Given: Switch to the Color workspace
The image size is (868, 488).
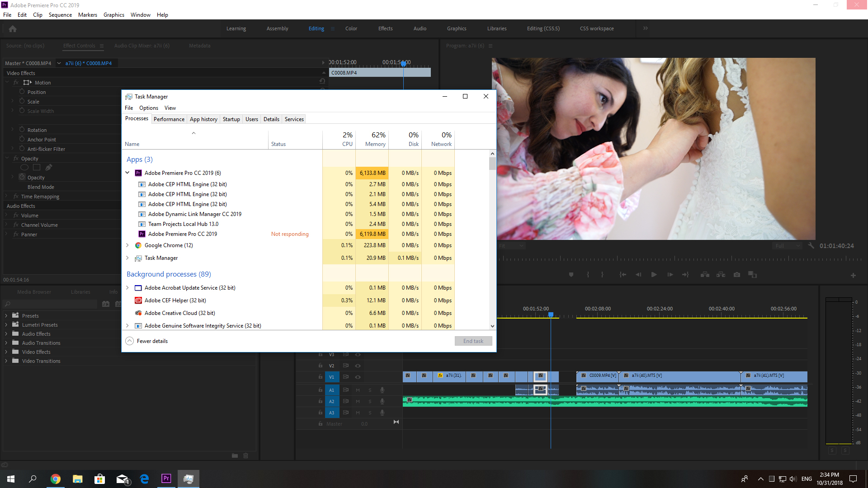Looking at the screenshot, I should click(351, 28).
